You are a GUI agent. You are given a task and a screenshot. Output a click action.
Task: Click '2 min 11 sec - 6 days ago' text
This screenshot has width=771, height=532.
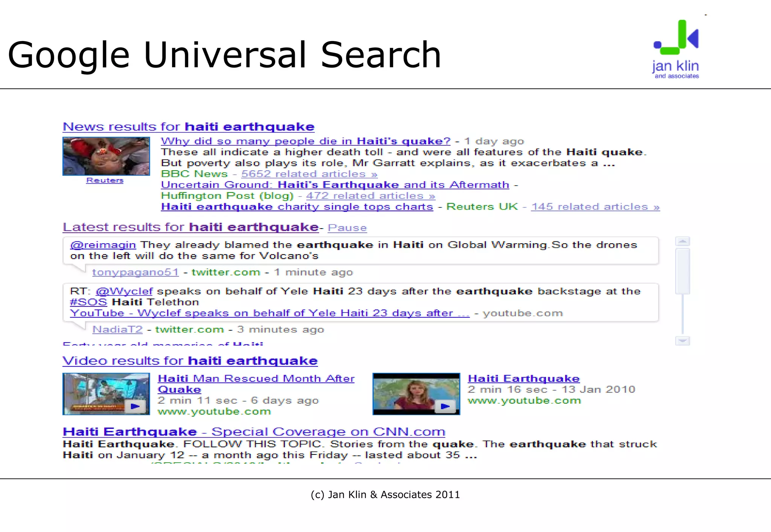(x=238, y=401)
